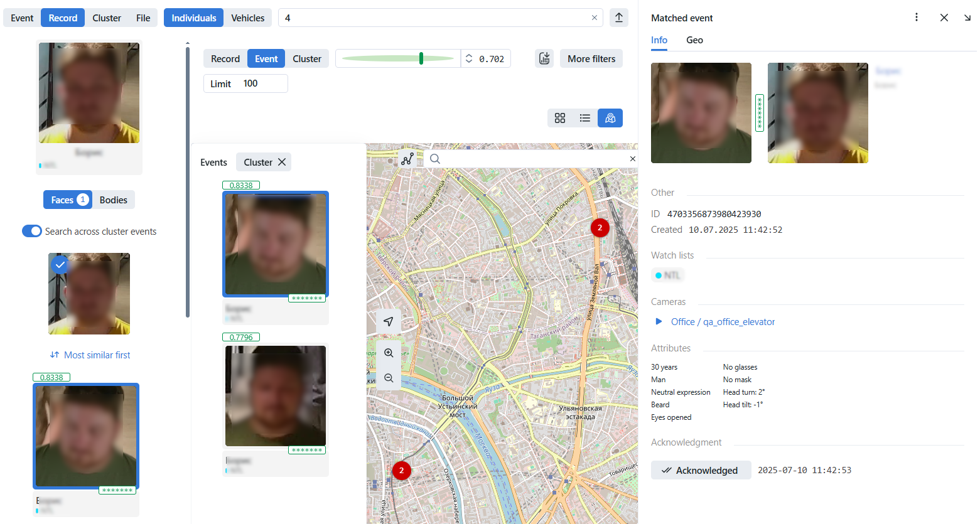Select the map view icon
980x524 pixels.
[x=610, y=117]
